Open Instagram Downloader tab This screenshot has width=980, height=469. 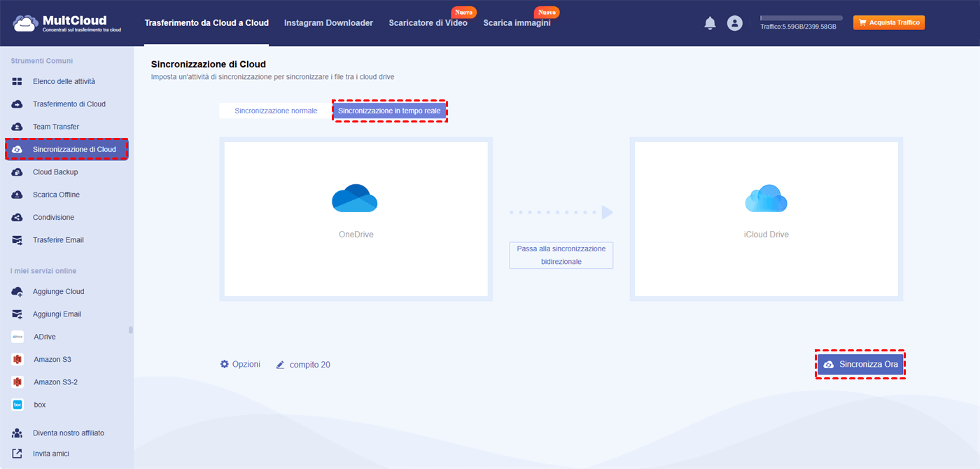[328, 23]
